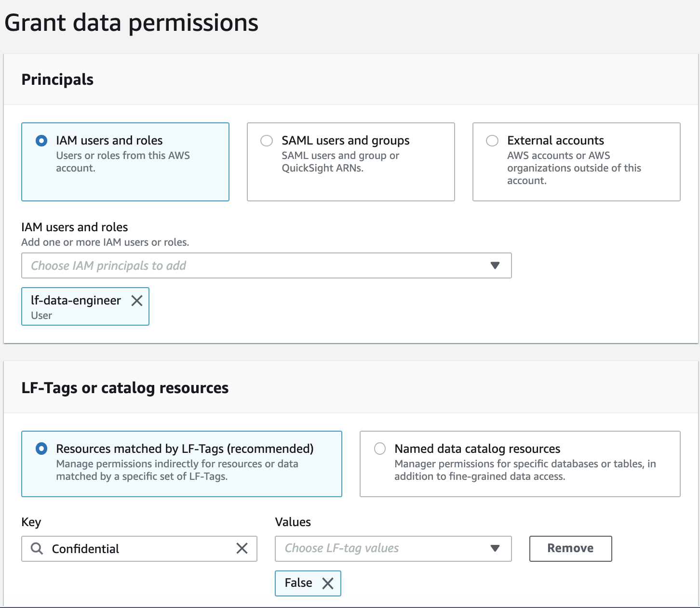Choose External accounts principal type
Screen dimensions: 700x608
point(492,141)
